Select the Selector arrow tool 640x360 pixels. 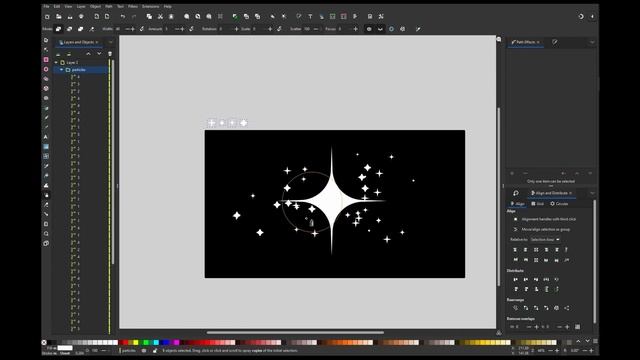46,40
